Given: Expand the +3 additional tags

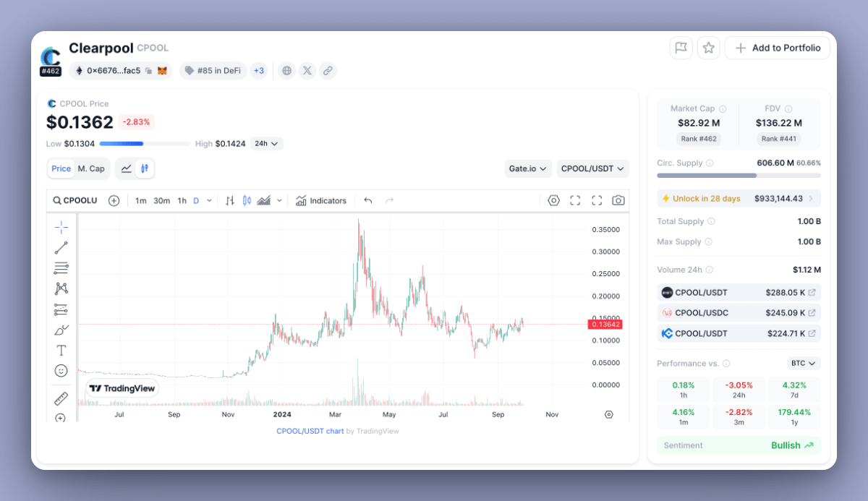Looking at the screenshot, I should point(258,71).
